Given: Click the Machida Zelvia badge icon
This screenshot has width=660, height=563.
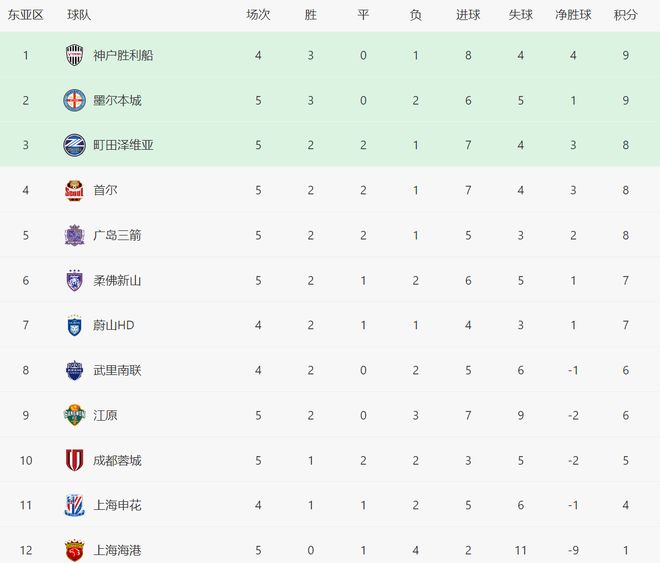Looking at the screenshot, I should click(x=75, y=145).
